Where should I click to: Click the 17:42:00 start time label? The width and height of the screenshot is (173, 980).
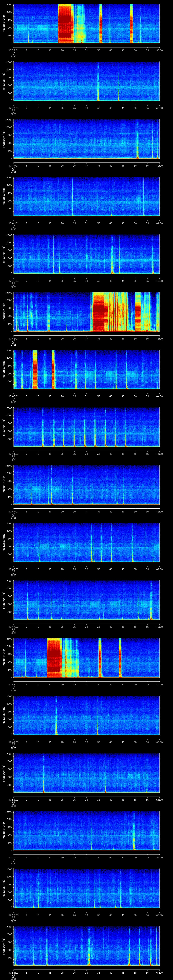pos(13,339)
